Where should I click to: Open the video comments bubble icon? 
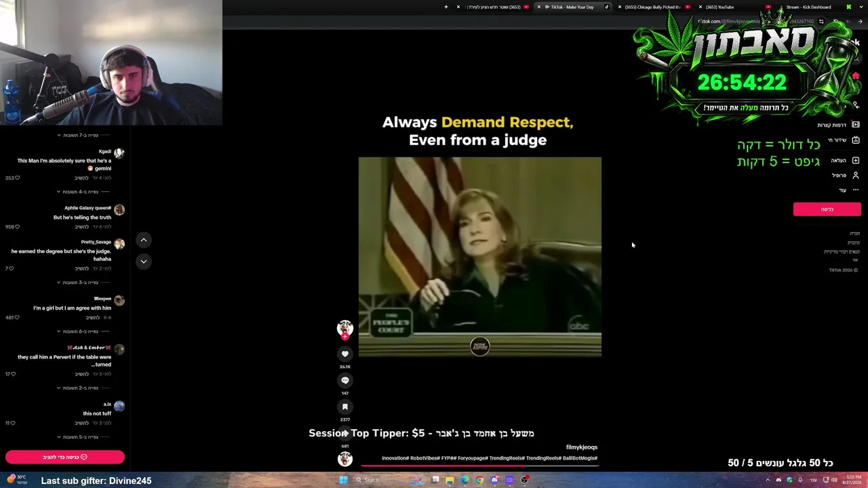point(345,380)
